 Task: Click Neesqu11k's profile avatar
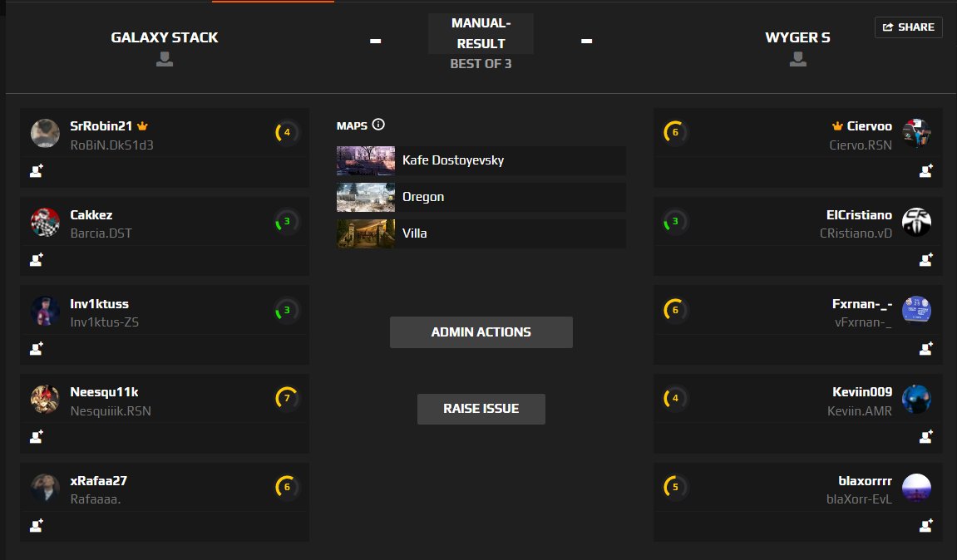coord(45,399)
